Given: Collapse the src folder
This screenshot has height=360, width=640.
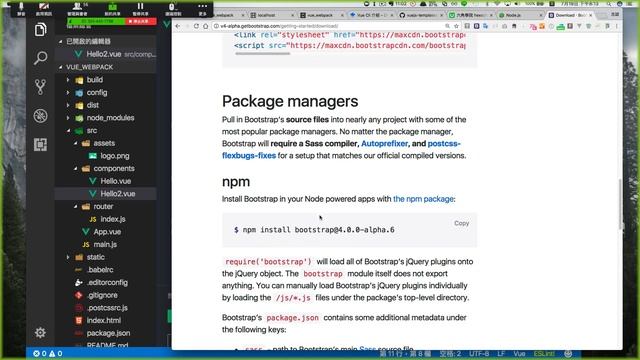Looking at the screenshot, I should pyautogui.click(x=91, y=131).
